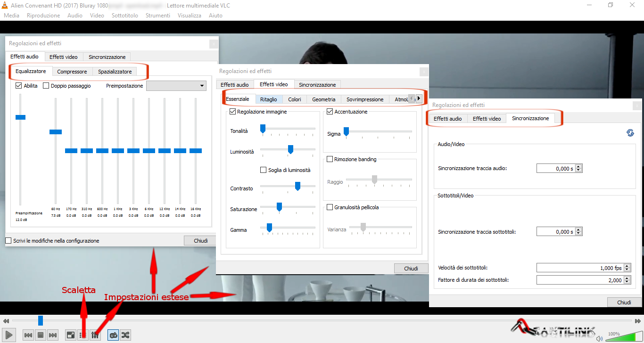The image size is (644, 343).
Task: Click the Sincronizzazione traccia audio spin arrows
Action: tap(579, 168)
